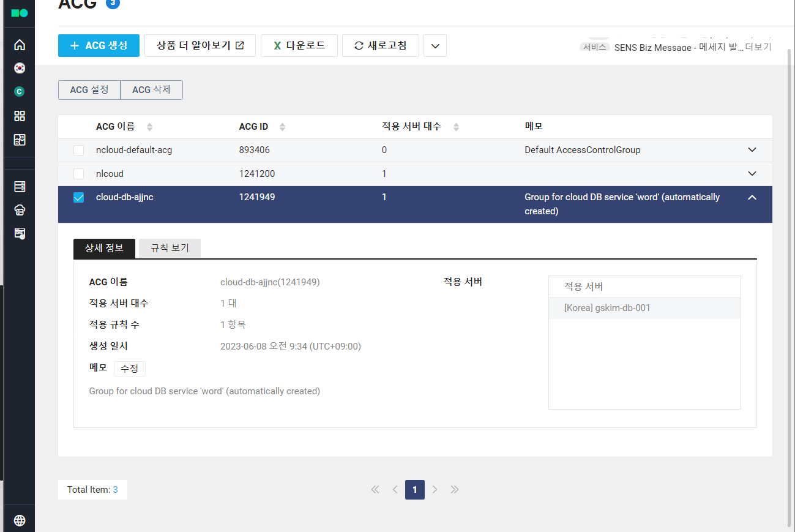Open the all services grid icon
Image resolution: width=795 pixels, height=532 pixels.
click(x=20, y=116)
